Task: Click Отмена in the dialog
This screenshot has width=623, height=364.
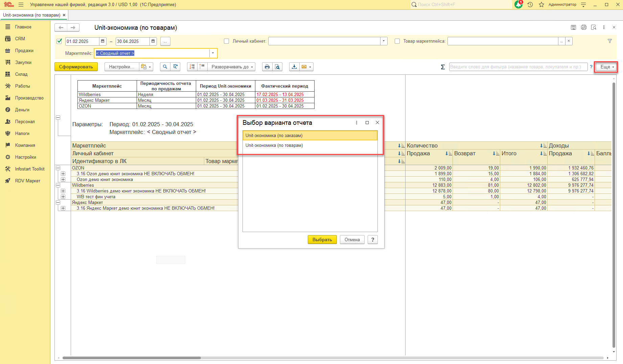Action: tap(352, 240)
